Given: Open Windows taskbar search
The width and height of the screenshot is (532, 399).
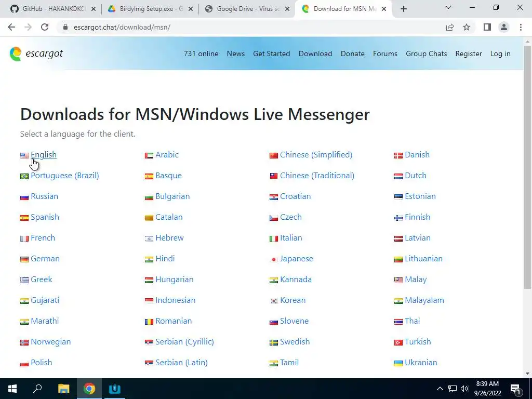Looking at the screenshot, I should tap(37, 389).
